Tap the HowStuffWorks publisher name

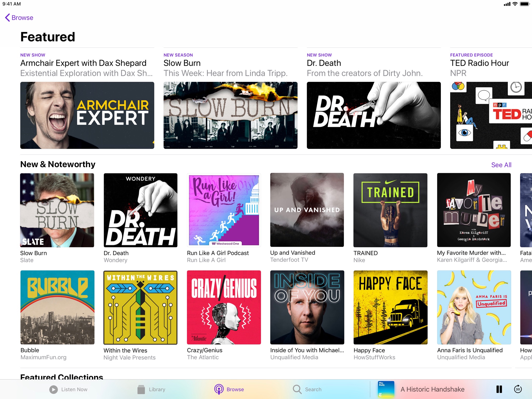(374, 357)
